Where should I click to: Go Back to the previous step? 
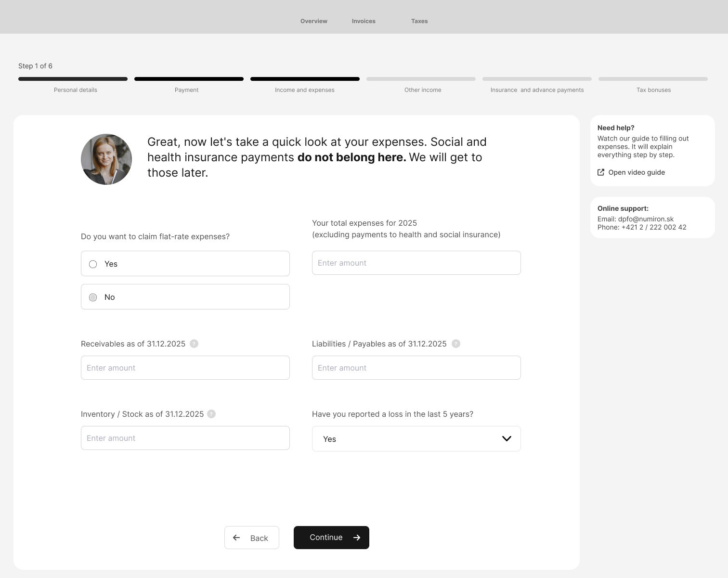coord(252,538)
